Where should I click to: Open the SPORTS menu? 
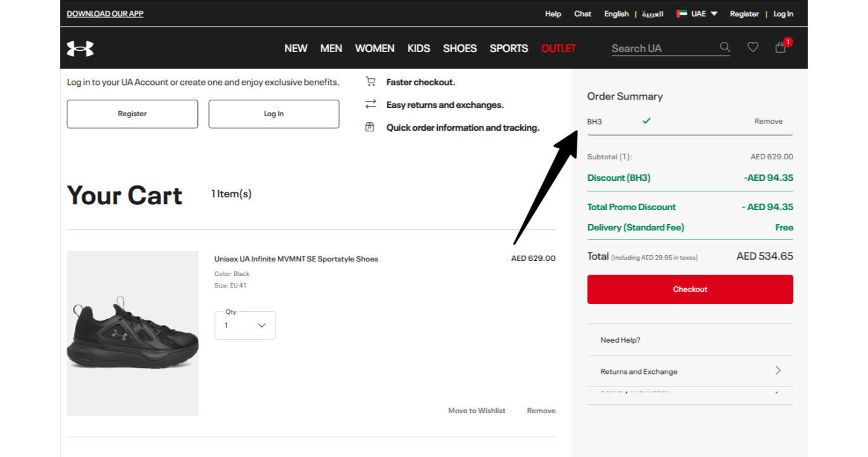tap(509, 48)
